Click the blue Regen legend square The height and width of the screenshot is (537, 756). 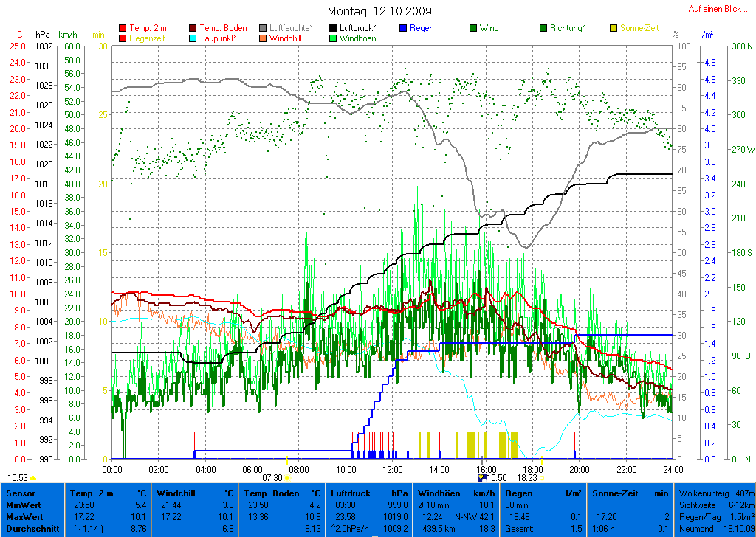403,29
